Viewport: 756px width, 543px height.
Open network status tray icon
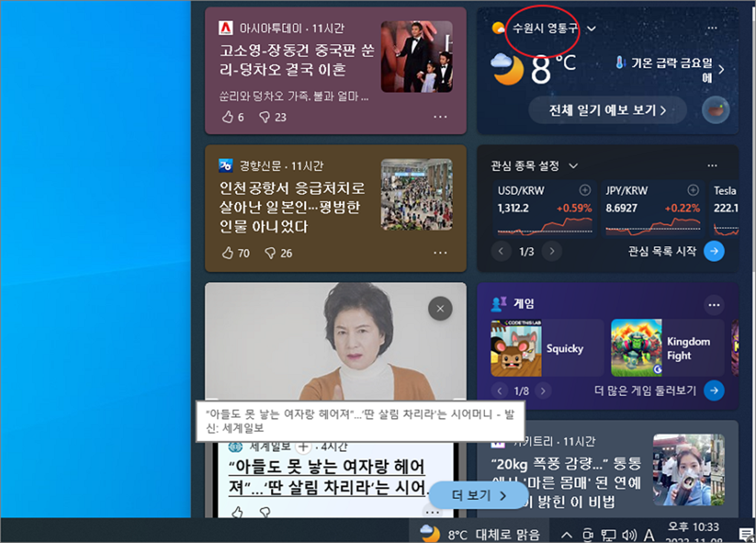pyautogui.click(x=608, y=535)
